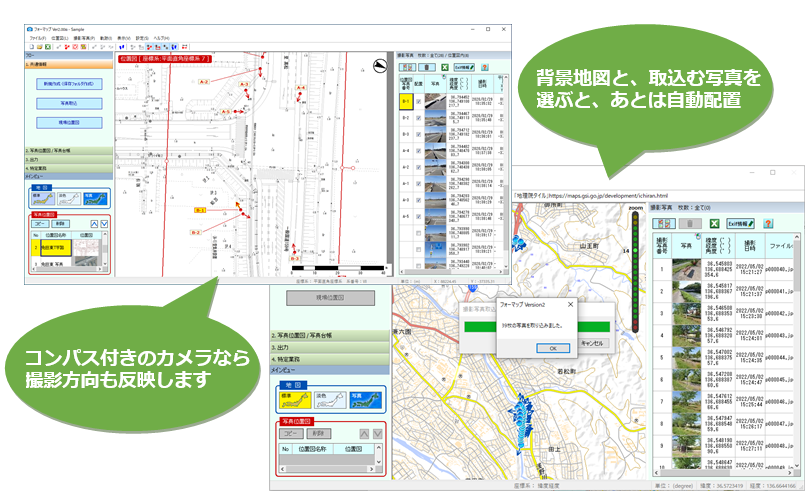Screen dimensions: 810x494
Task: Open the 設定 menu
Action: point(142,38)
